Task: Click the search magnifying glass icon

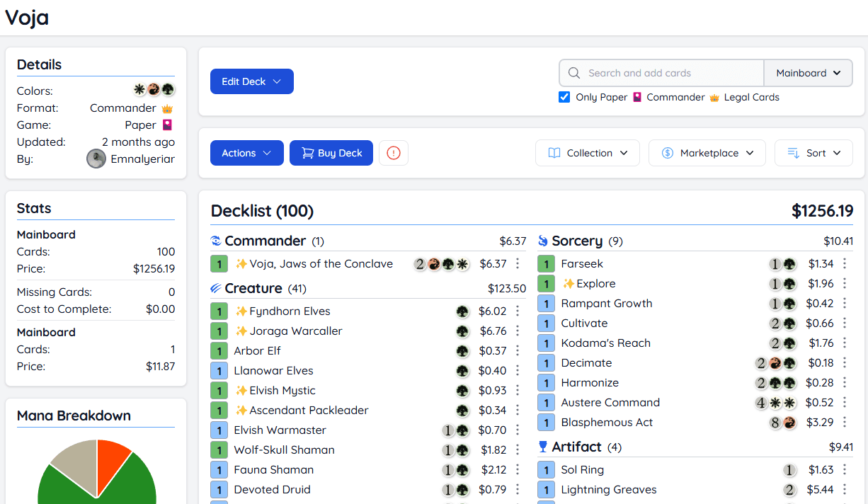Action: click(x=574, y=72)
